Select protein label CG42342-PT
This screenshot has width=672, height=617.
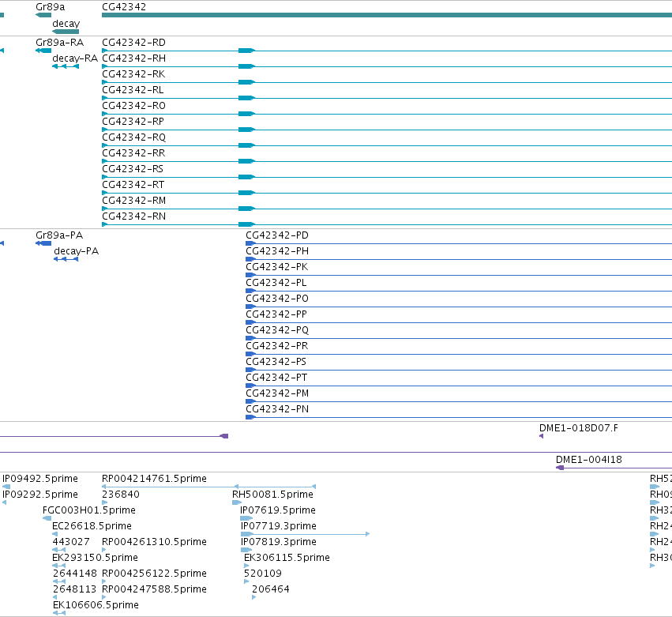[276, 378]
